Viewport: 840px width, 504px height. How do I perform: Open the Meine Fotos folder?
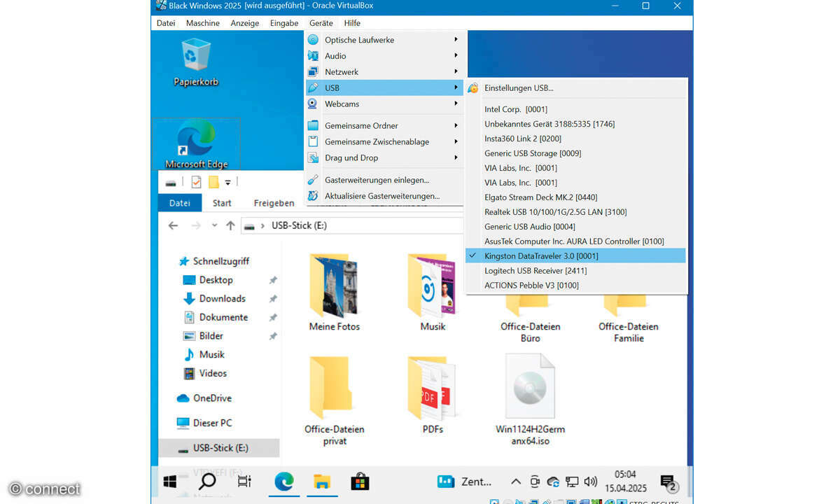click(334, 292)
